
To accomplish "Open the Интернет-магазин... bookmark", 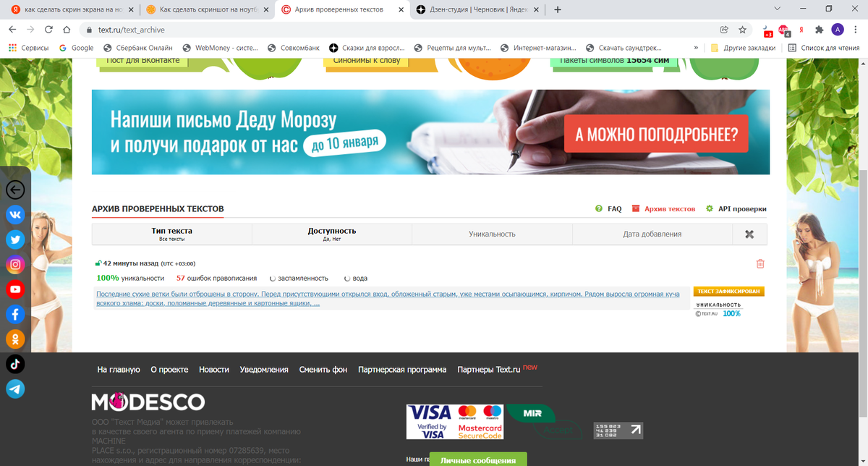I will pos(538,48).
